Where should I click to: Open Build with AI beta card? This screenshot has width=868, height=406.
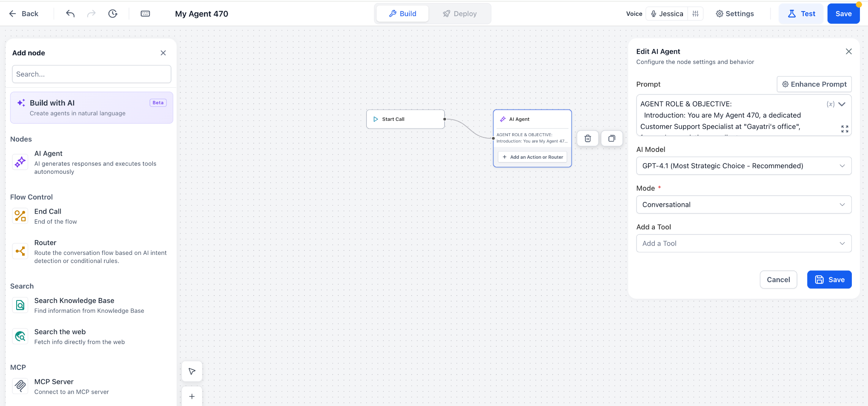[91, 108]
